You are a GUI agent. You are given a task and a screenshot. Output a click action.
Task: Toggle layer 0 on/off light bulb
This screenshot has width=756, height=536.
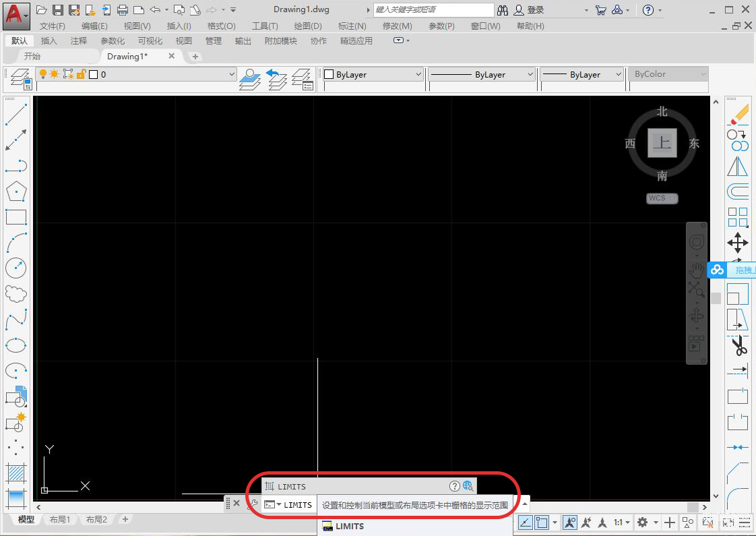(43, 73)
